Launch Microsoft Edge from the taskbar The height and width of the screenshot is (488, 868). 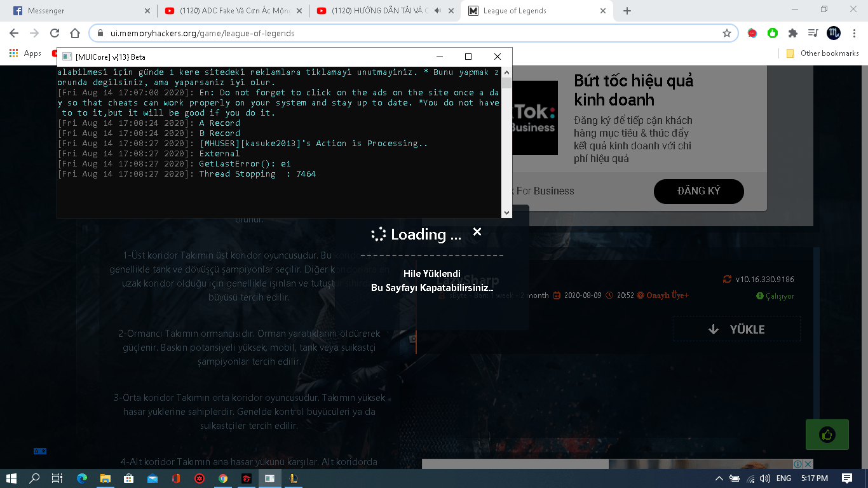coord(82,478)
